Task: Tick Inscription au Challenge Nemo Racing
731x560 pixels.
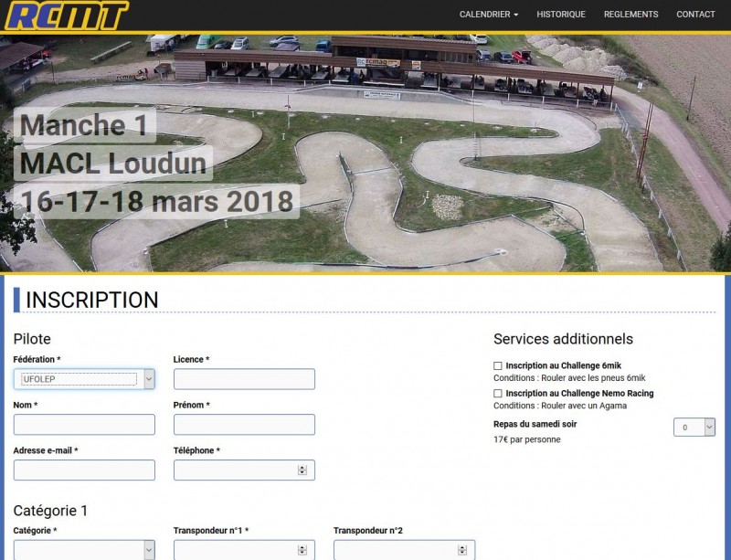Action: [x=498, y=394]
